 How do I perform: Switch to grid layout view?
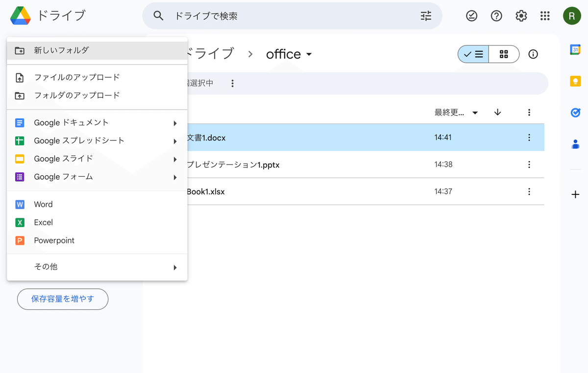504,54
